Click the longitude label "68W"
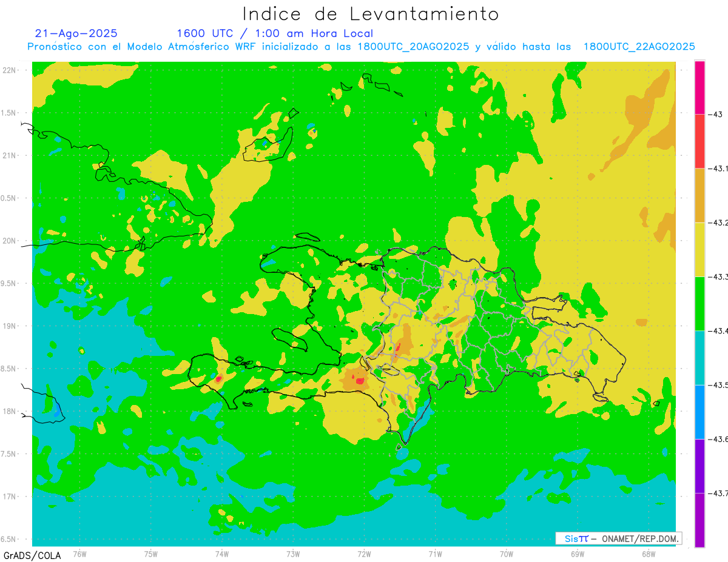Screen dimensions: 728x562 (648, 554)
